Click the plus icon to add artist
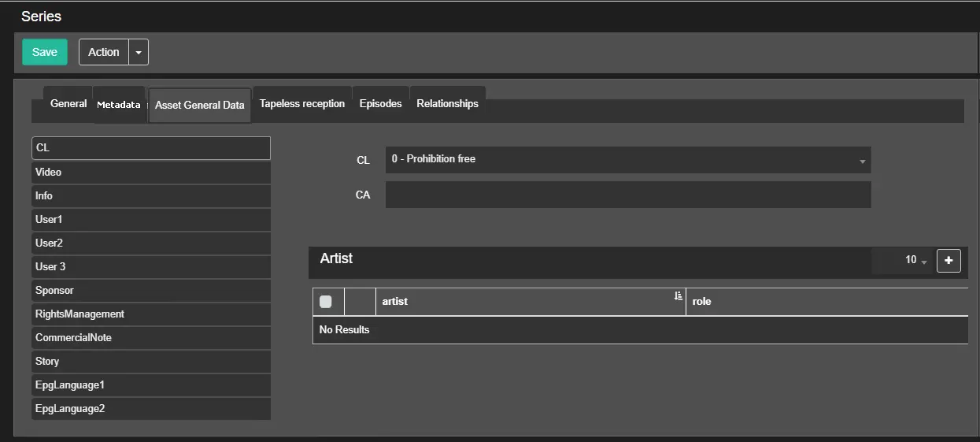Image resolution: width=980 pixels, height=442 pixels. 949,260
